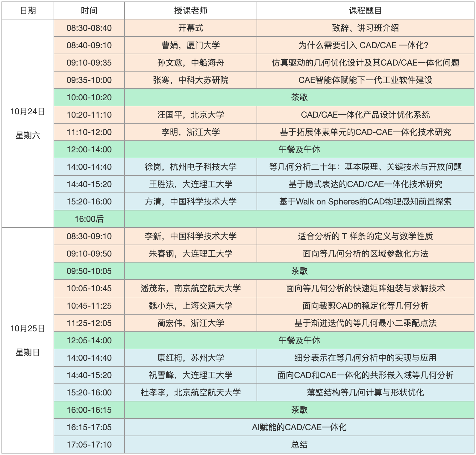Click the 11:10-12:00 time cell
Viewport: 476px width, 455px height.
pos(89,132)
